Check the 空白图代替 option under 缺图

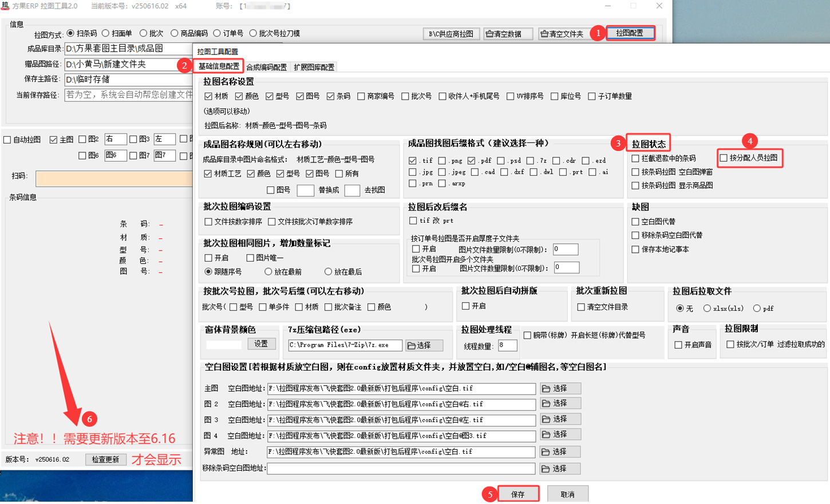pos(635,221)
